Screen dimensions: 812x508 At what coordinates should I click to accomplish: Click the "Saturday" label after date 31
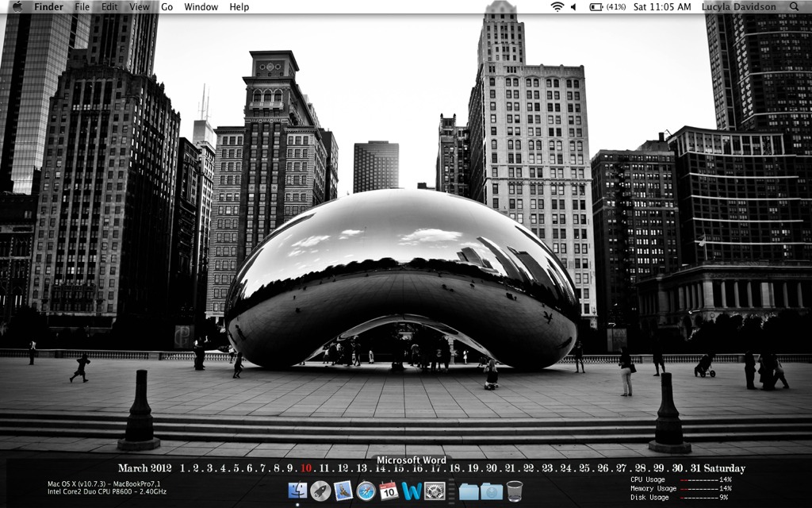pyautogui.click(x=724, y=468)
